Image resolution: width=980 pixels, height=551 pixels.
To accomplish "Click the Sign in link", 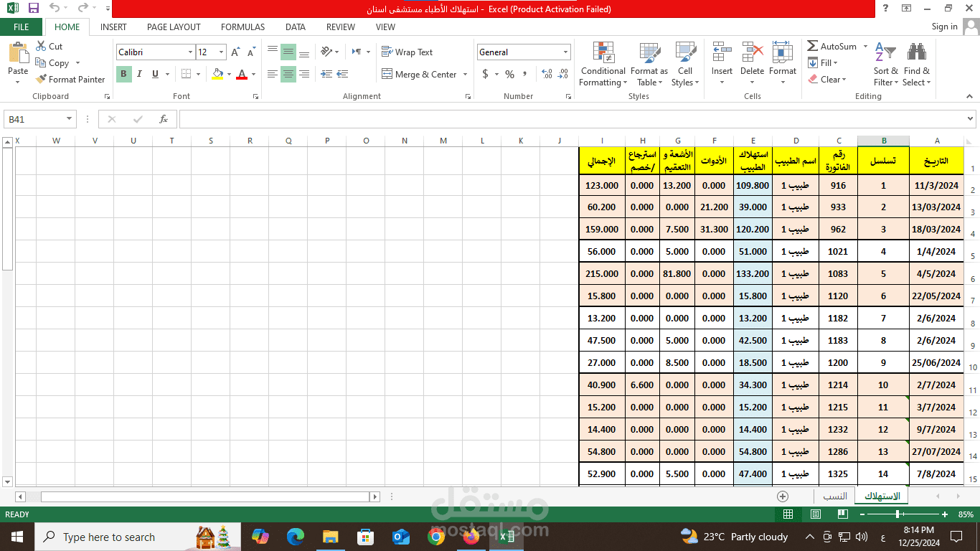I will 944,27.
